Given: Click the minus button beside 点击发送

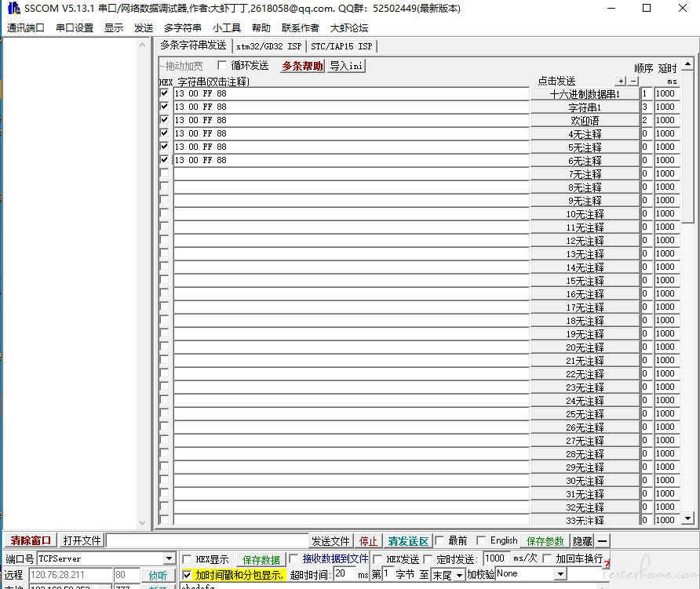Looking at the screenshot, I should coord(633,82).
